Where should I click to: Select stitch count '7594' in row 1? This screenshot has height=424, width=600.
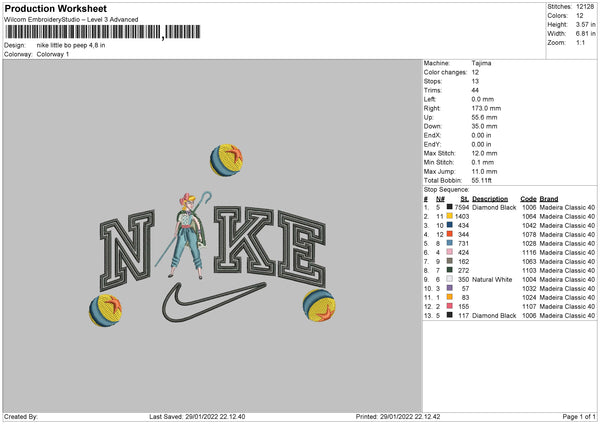pyautogui.click(x=462, y=207)
